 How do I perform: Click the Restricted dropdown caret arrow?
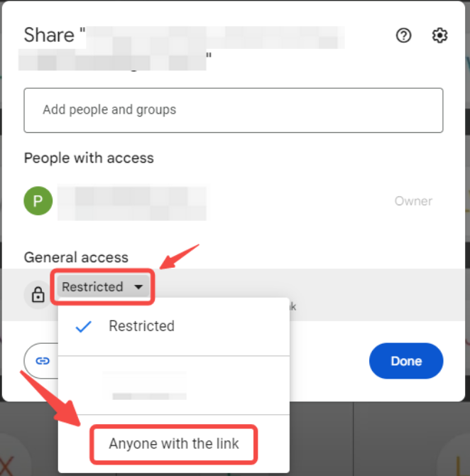138,286
